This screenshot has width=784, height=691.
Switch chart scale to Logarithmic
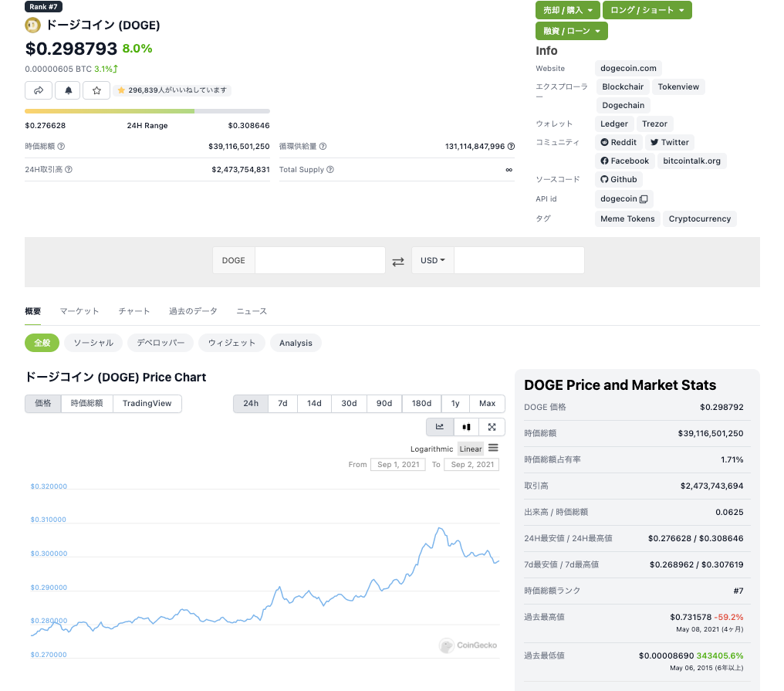[x=431, y=449]
